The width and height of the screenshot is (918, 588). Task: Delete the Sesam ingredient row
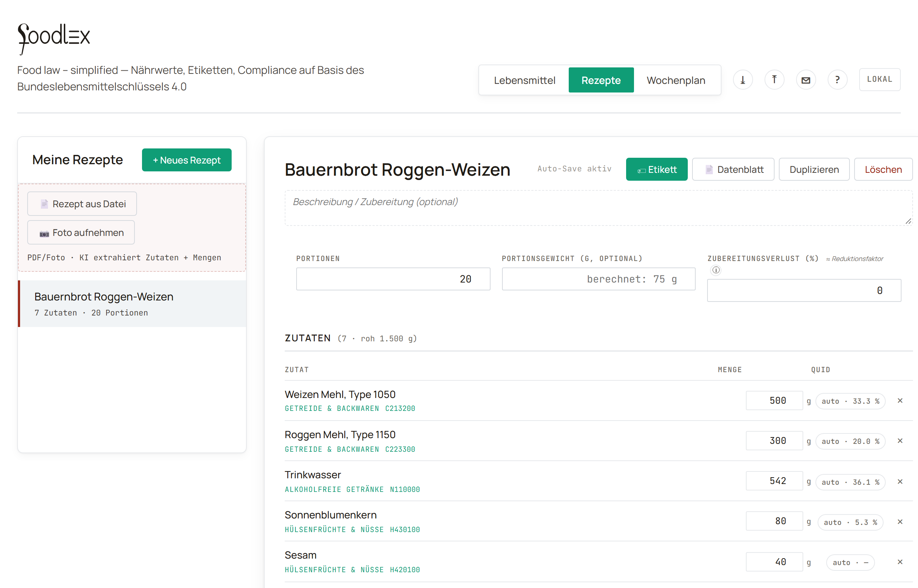click(900, 562)
